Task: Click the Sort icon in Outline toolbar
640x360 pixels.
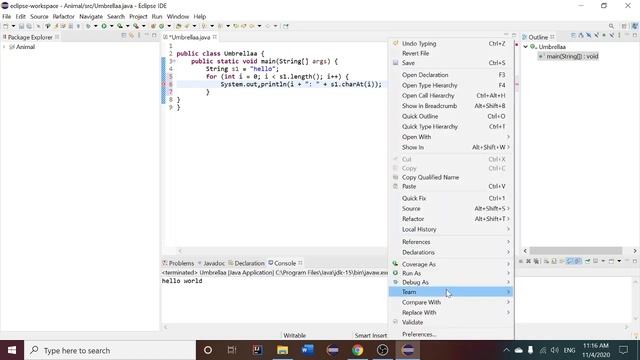Action: click(581, 36)
